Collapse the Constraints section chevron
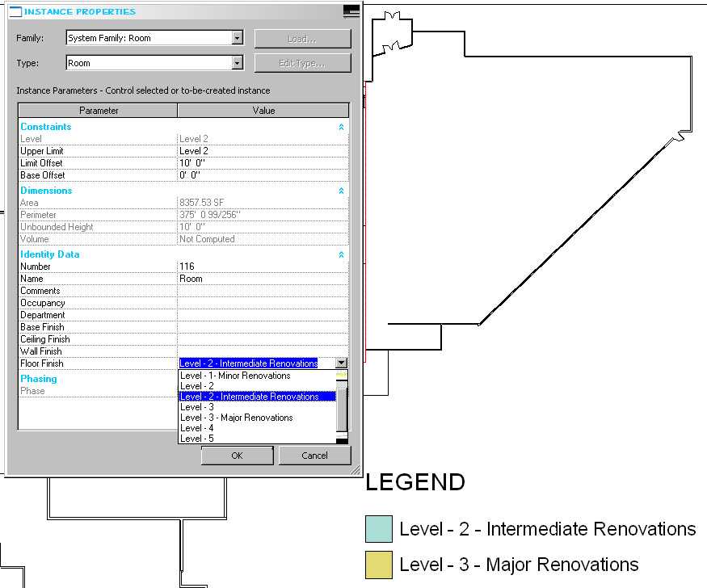The height and width of the screenshot is (588, 707). (x=341, y=127)
